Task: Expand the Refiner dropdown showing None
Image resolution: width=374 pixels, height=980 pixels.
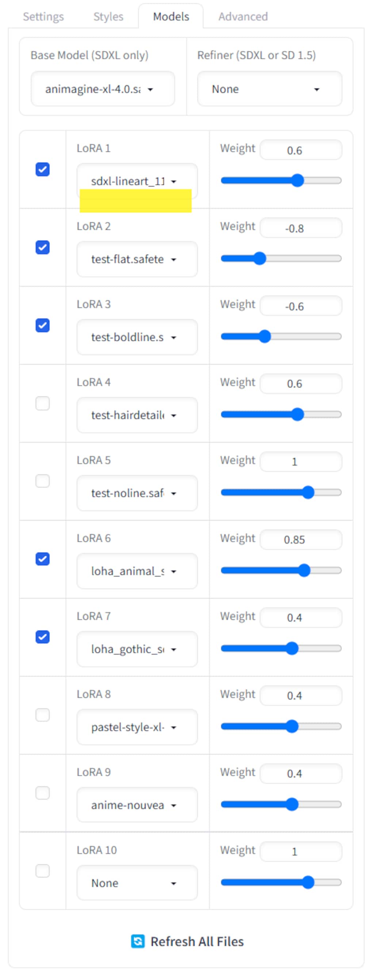Action: [269, 89]
